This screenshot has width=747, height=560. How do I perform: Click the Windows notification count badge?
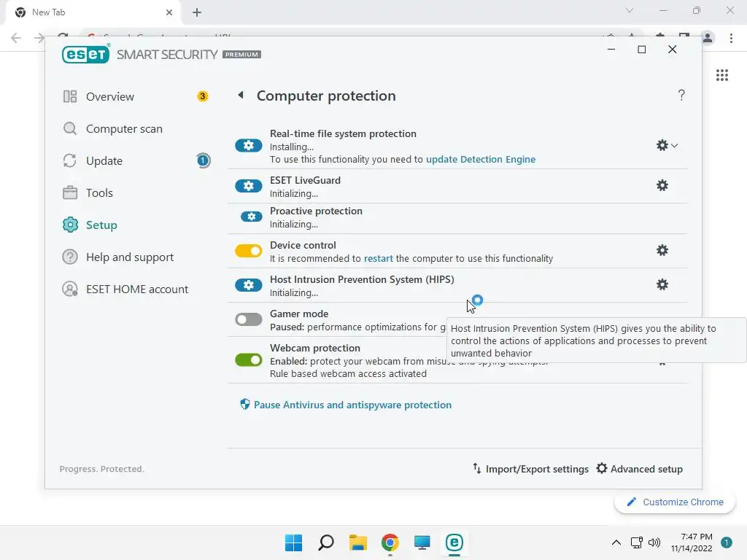(727, 542)
